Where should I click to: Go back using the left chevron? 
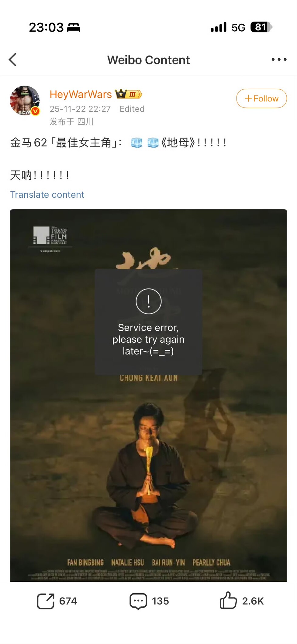[x=13, y=60]
